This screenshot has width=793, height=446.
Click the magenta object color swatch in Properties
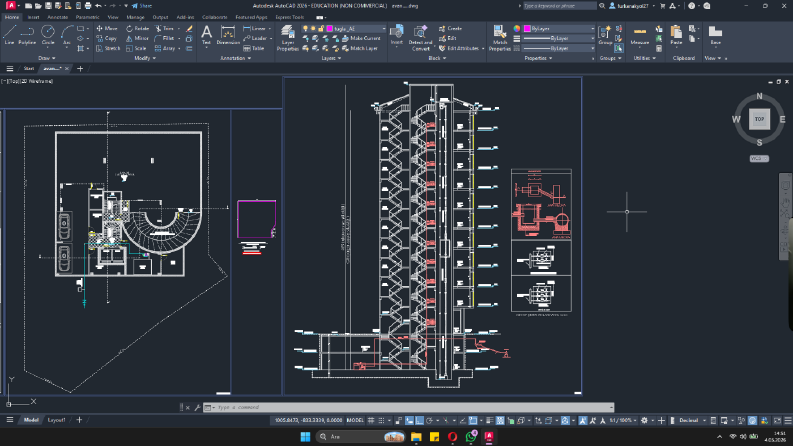(527, 28)
